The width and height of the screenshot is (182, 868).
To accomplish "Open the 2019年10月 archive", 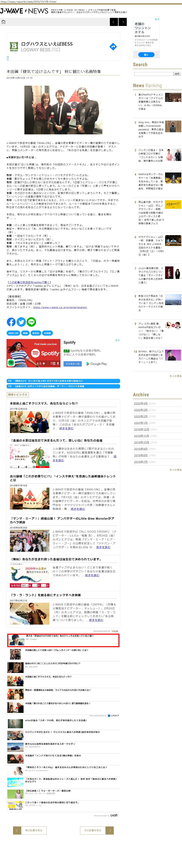I will 142,442.
